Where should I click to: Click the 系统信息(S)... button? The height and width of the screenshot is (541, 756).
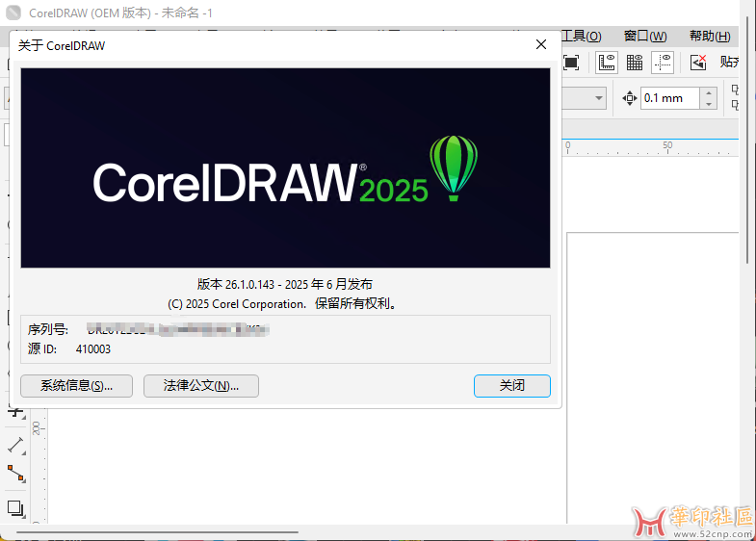(x=76, y=386)
